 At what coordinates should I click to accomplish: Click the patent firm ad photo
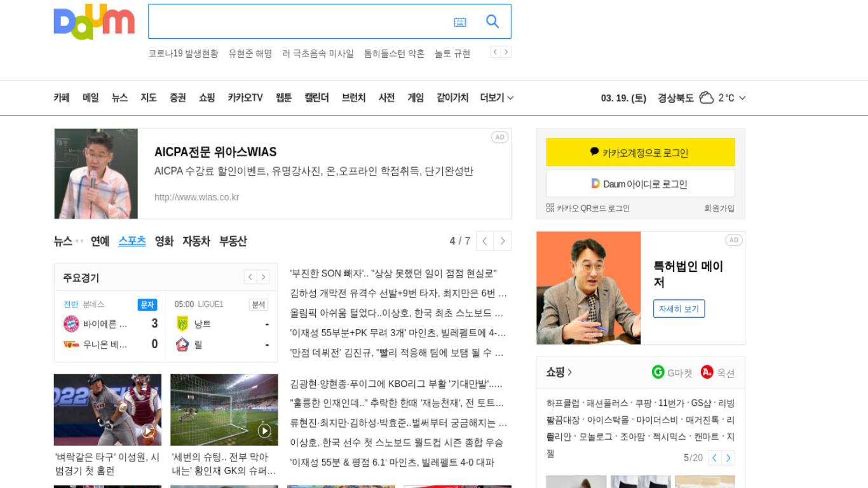tap(588, 288)
